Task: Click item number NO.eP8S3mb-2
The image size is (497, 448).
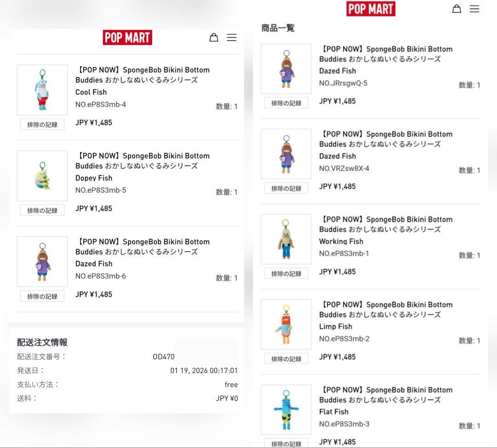Action: (344, 339)
